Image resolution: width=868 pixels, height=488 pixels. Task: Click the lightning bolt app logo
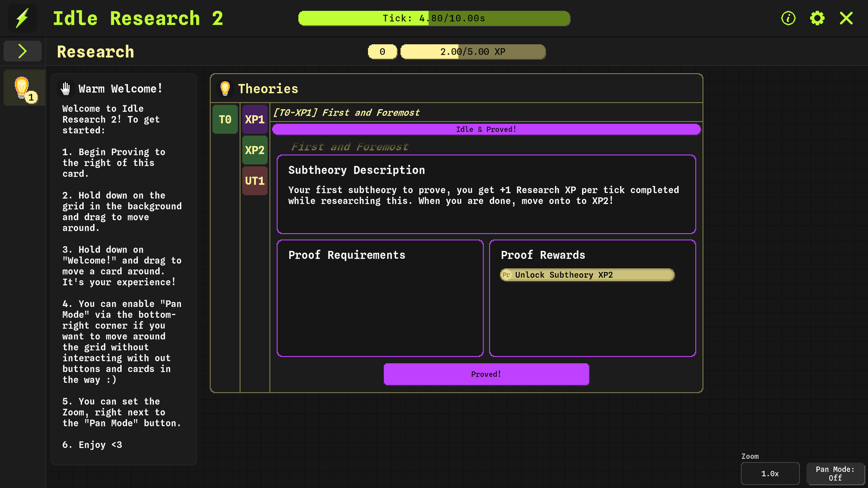click(x=22, y=18)
